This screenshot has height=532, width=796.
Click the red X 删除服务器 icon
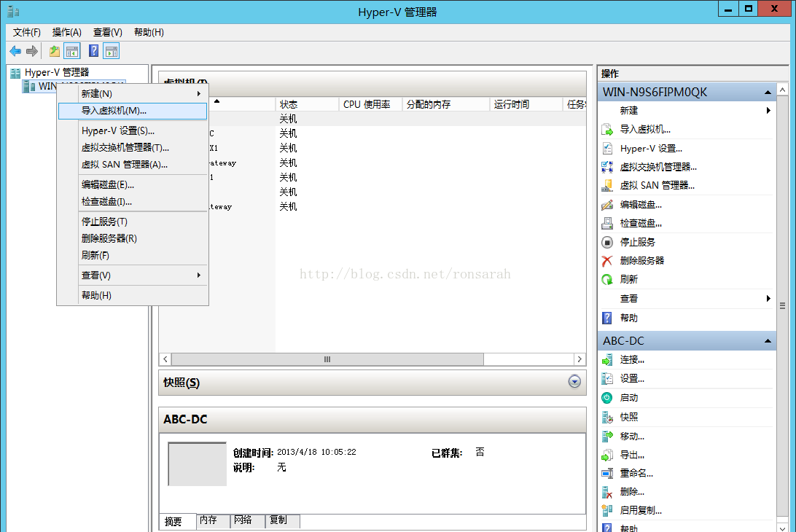coord(607,261)
